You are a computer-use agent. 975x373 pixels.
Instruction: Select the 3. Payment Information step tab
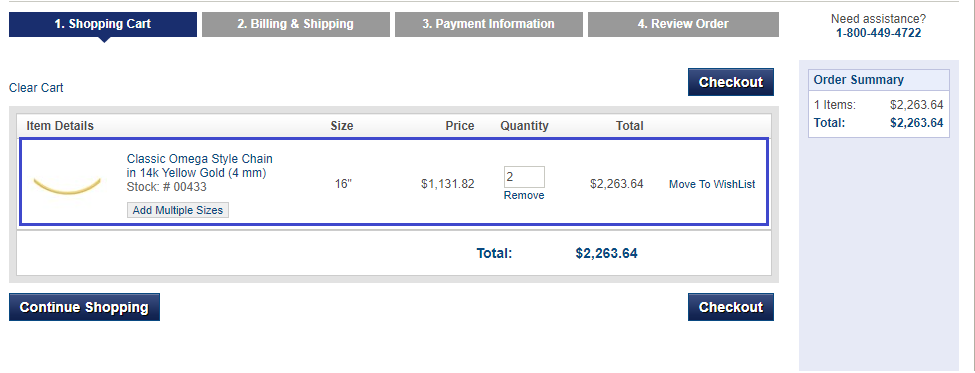(x=489, y=24)
